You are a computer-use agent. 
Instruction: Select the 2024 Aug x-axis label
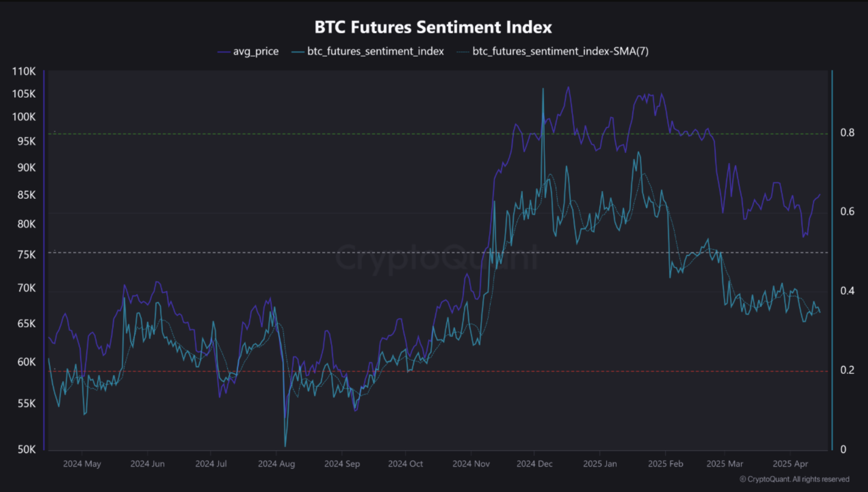coord(276,464)
